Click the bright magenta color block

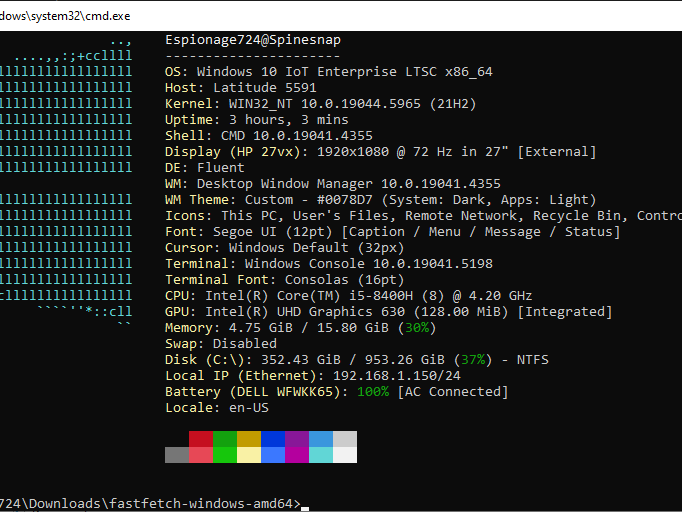point(297,455)
